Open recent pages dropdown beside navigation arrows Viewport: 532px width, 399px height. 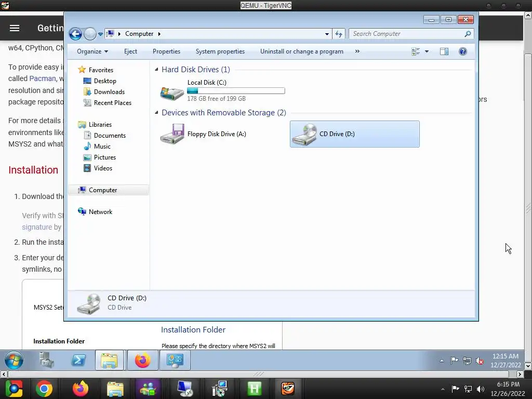[x=100, y=34]
